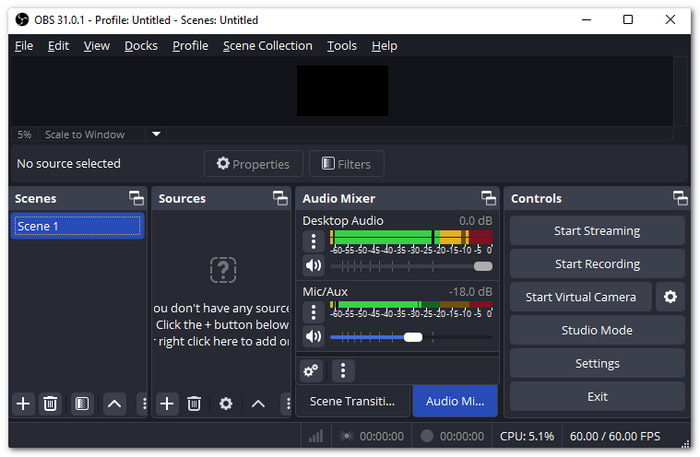700x457 pixels.
Task: Click the network signal status bar icon
Action: coord(316,436)
